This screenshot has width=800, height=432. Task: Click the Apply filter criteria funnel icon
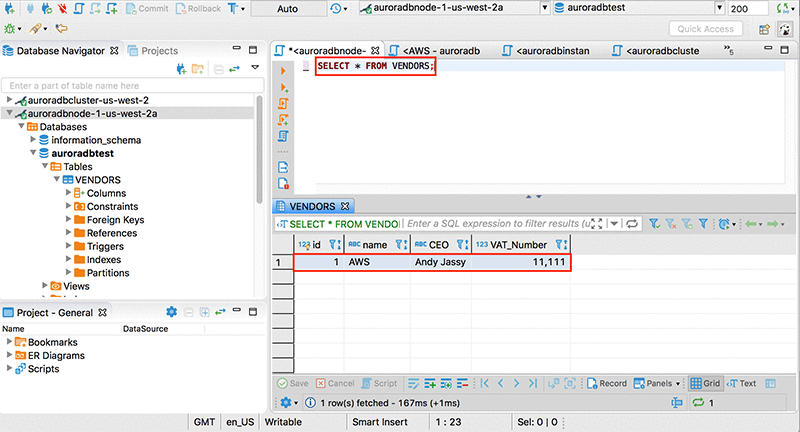tap(654, 223)
